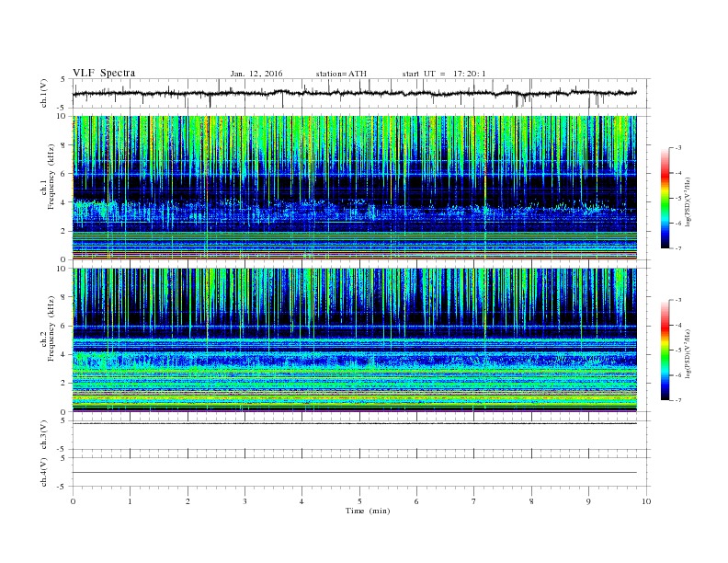
Task: Click the "Time (min)" axis title
Action: (368, 511)
